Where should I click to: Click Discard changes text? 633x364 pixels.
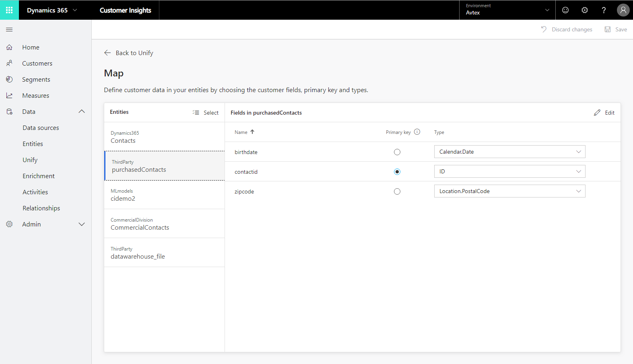(572, 29)
